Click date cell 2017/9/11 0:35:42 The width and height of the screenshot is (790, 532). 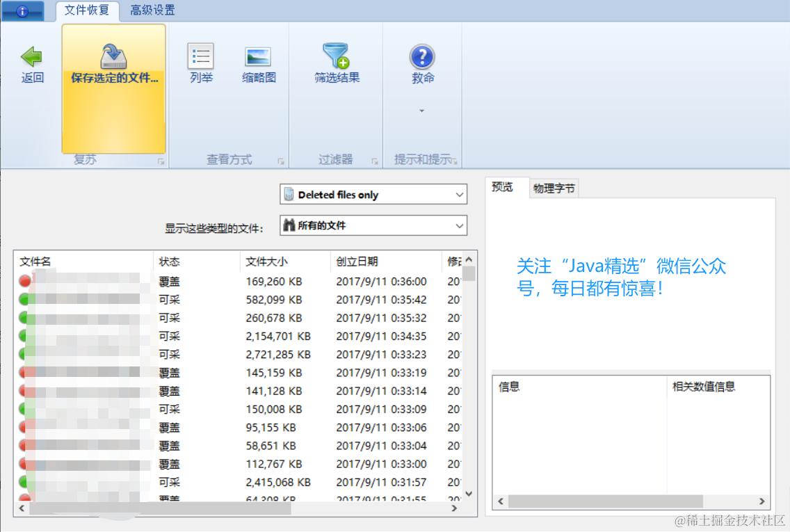tap(381, 299)
